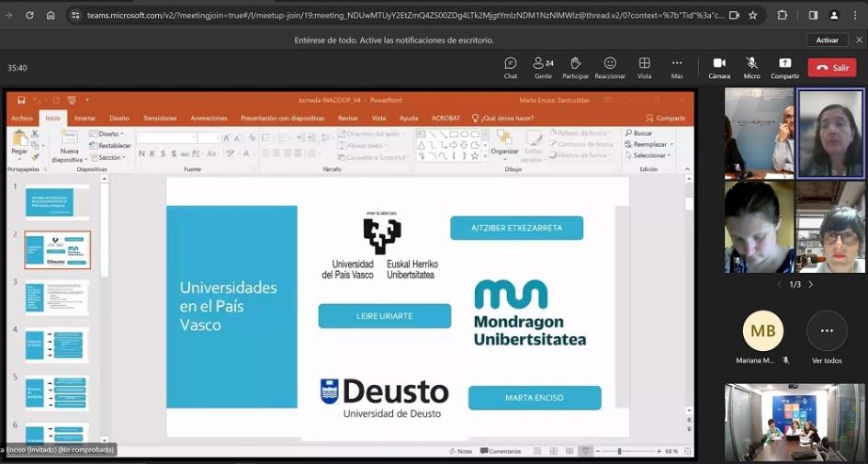Click the PowerPoint save icon
This screenshot has height=464, width=868.
[21, 100]
